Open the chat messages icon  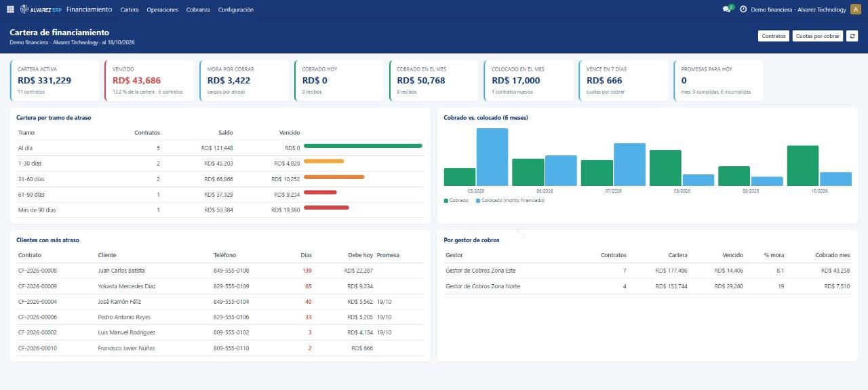click(x=727, y=9)
